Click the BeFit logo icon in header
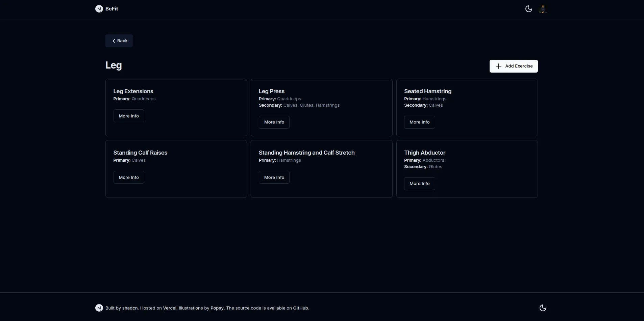Screen dimensions: 644x321 [99, 9]
